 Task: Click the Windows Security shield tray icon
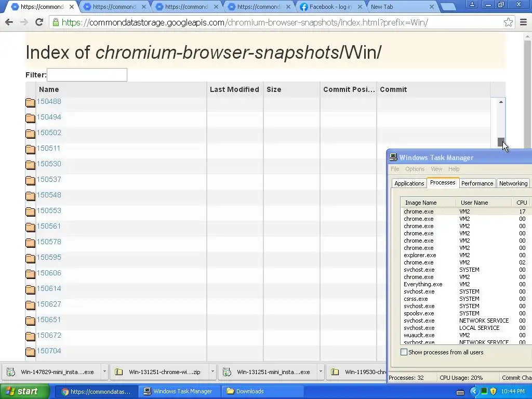(x=493, y=391)
